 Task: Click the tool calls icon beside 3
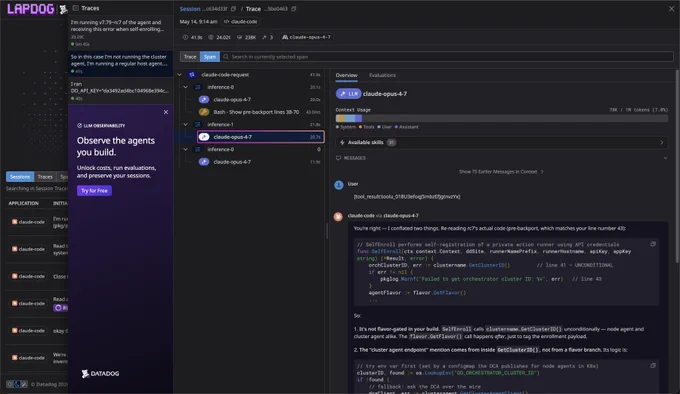264,37
